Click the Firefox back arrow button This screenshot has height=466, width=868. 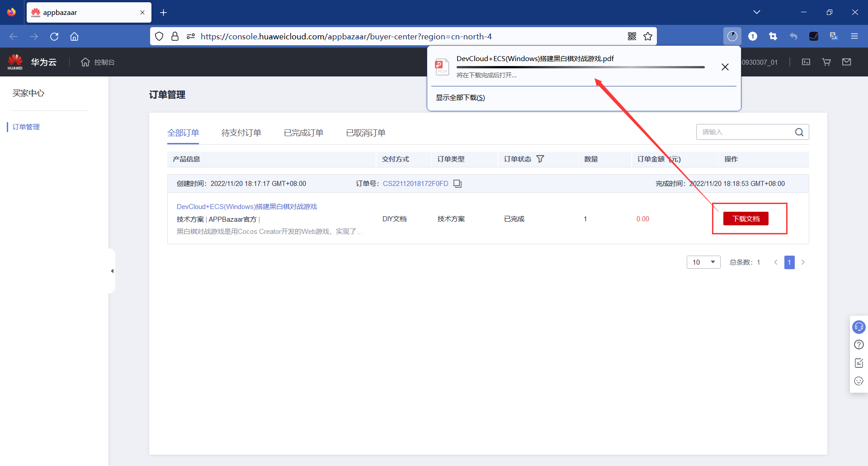coord(14,37)
